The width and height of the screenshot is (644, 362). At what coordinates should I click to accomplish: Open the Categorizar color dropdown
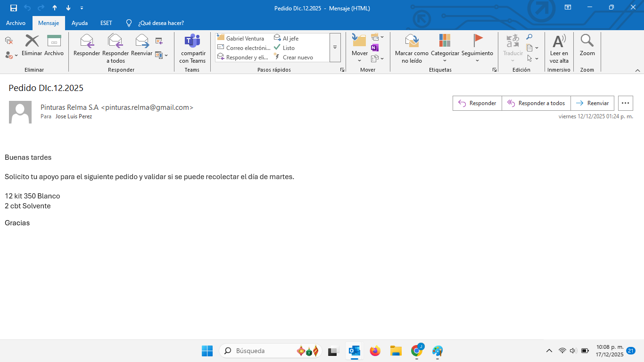tap(445, 49)
